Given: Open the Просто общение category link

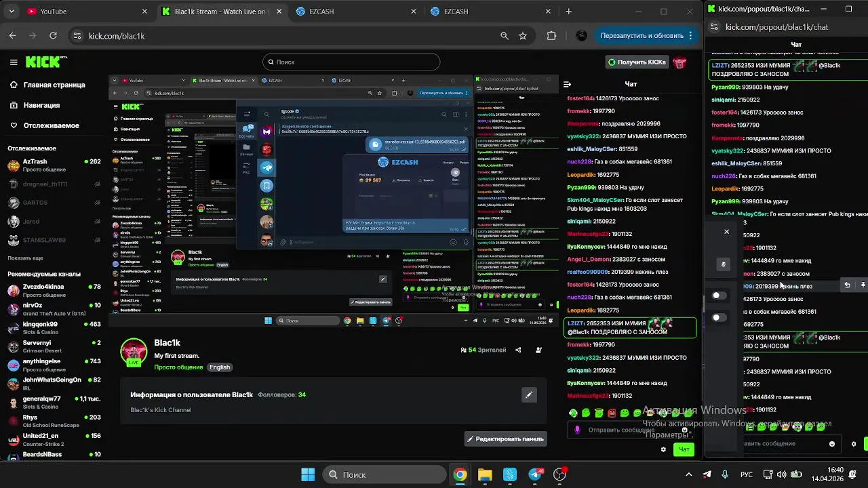Looking at the screenshot, I should pos(178,367).
